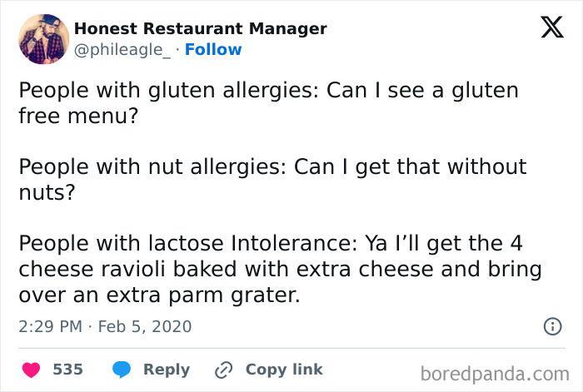583x392 pixels.
Task: Click the @phileagle_ handle
Action: point(124,50)
